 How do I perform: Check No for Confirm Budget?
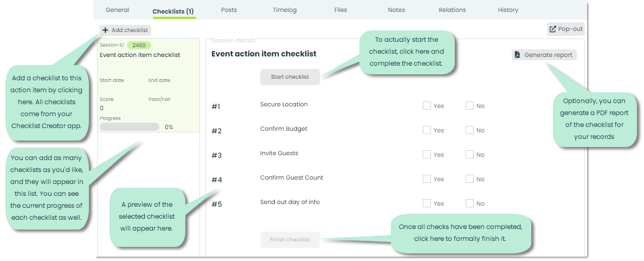tap(469, 130)
